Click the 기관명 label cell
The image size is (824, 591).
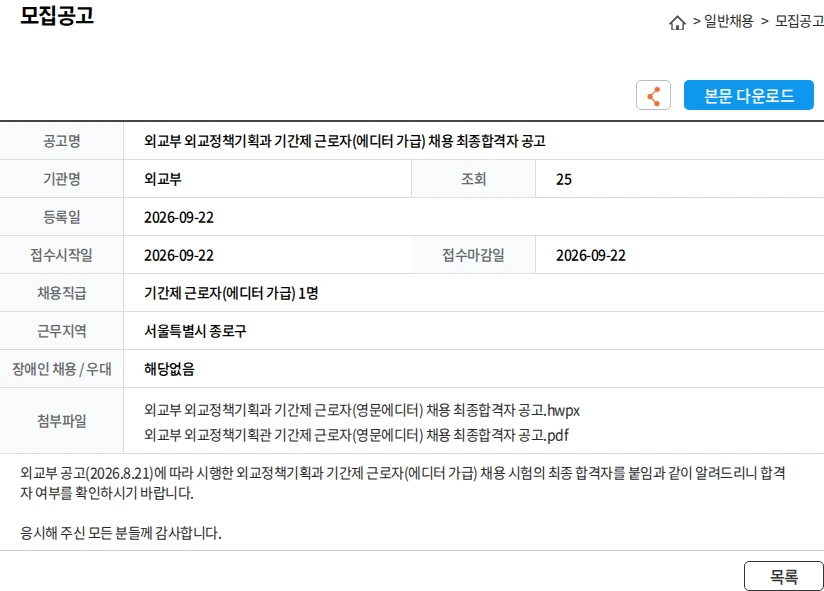point(61,179)
